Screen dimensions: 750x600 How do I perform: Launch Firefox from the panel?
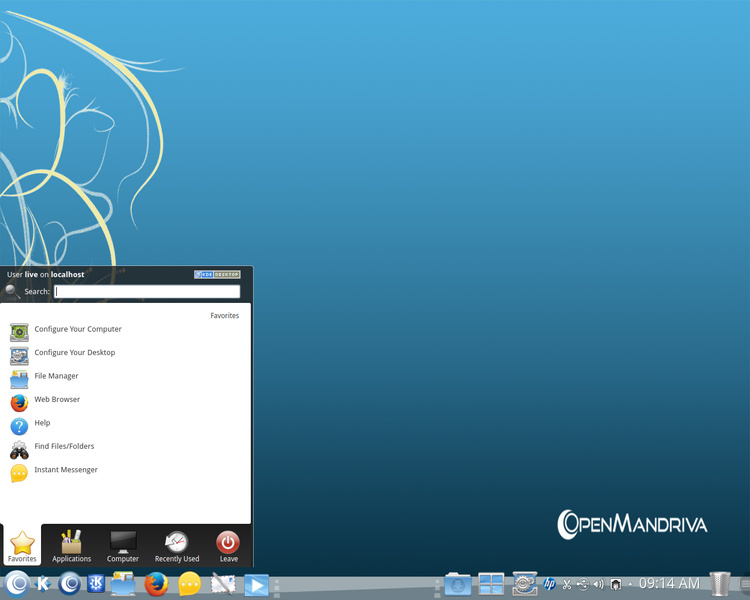click(x=156, y=584)
